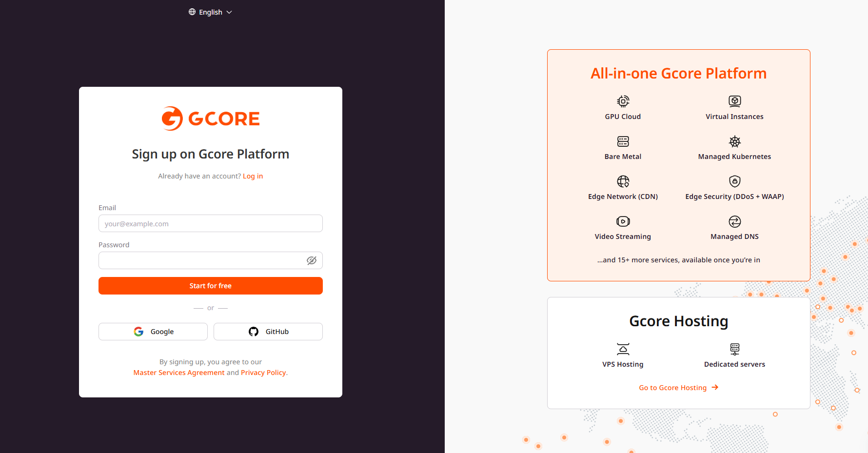Click 'Sign up on Gcore Platform' heading
The image size is (868, 453).
[x=211, y=154]
